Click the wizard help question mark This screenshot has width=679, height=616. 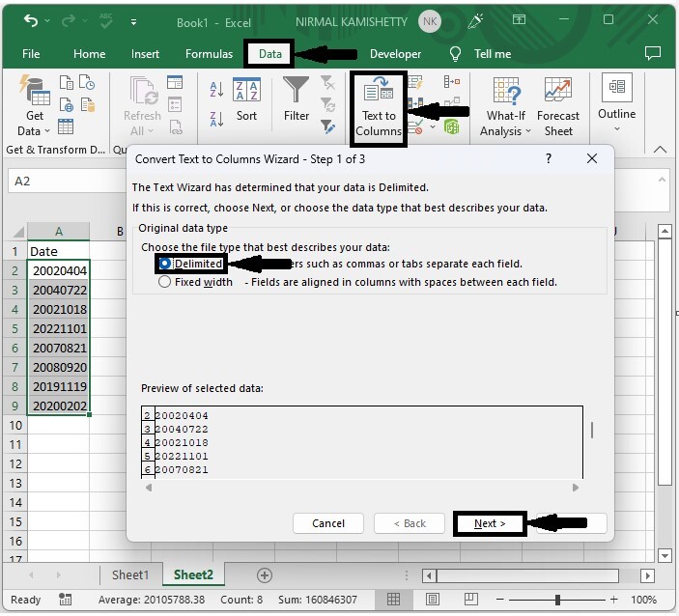[549, 158]
